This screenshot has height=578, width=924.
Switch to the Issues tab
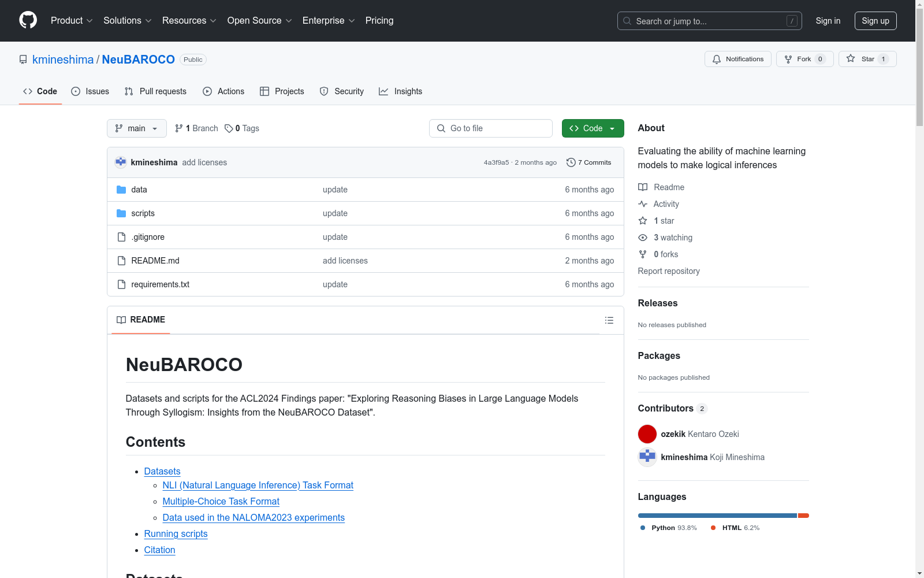pos(90,91)
